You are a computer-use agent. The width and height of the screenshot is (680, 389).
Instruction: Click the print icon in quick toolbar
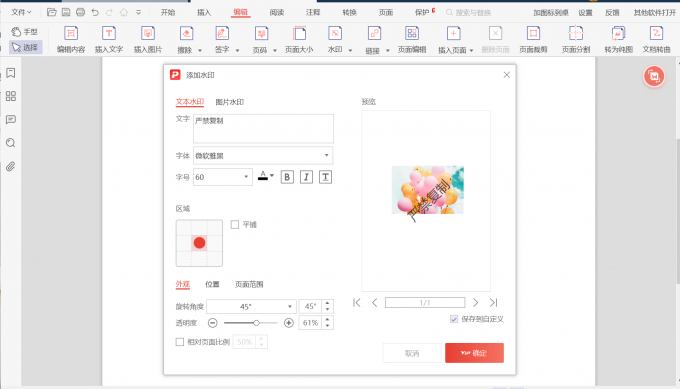80,12
